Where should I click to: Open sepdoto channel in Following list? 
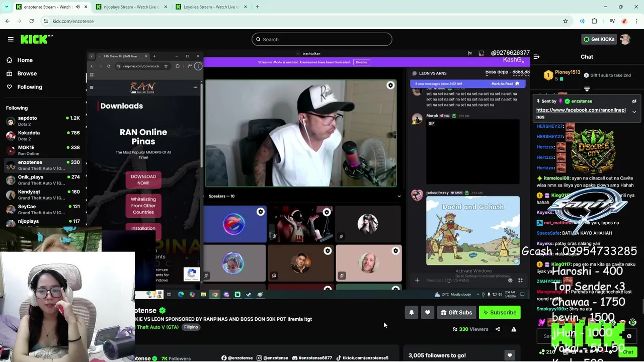pos(43,121)
